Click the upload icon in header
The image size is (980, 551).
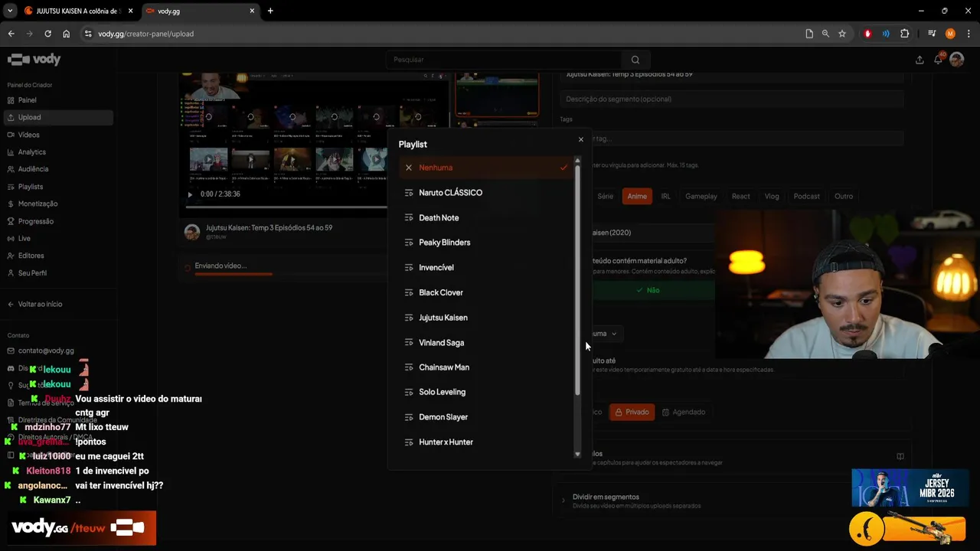pos(920,60)
